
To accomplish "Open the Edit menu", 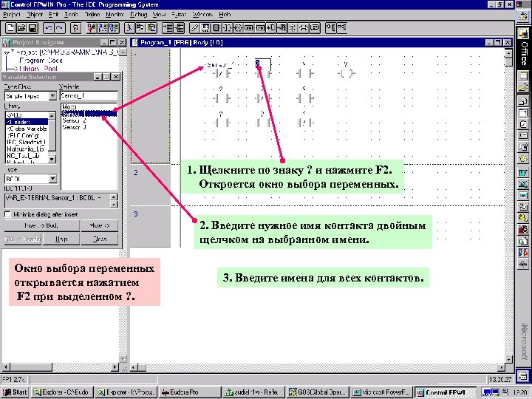I will coord(54,15).
